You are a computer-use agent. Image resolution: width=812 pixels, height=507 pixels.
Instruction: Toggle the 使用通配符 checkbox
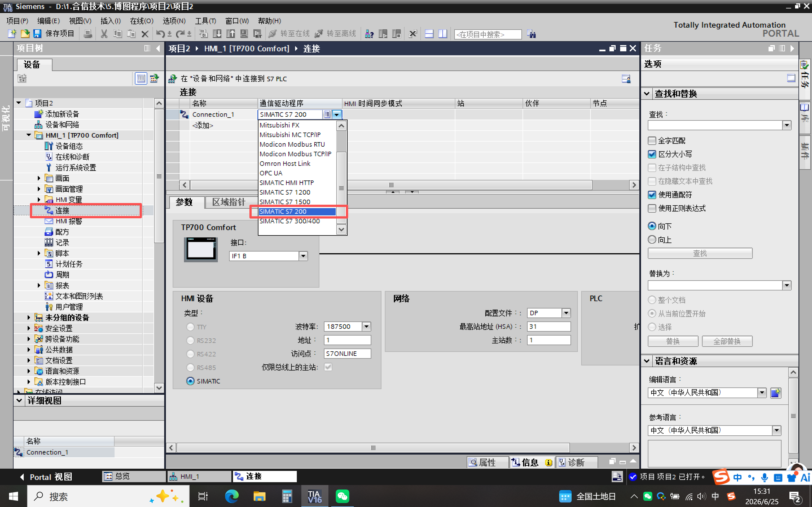point(652,195)
